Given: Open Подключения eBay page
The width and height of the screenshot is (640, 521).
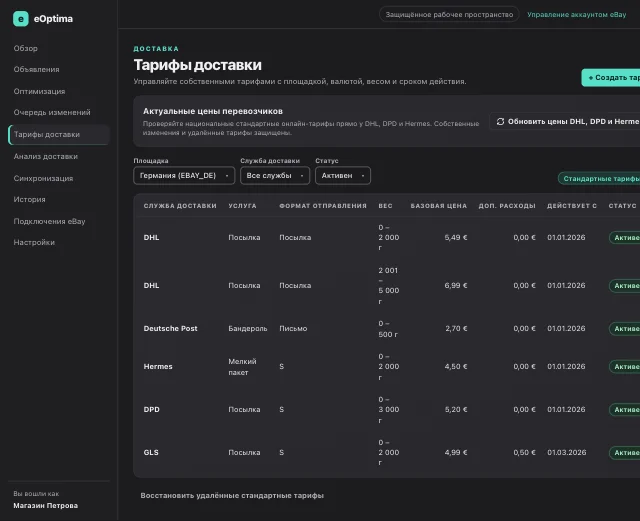Looking at the screenshot, I should [49, 221].
